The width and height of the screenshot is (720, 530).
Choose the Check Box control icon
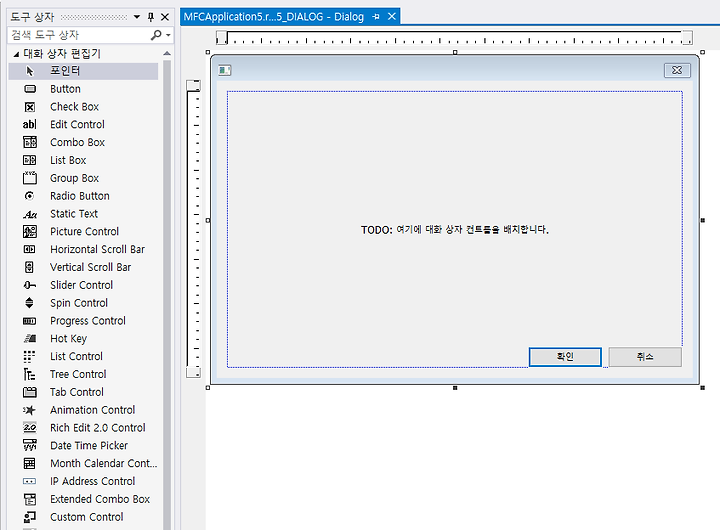tap(30, 107)
